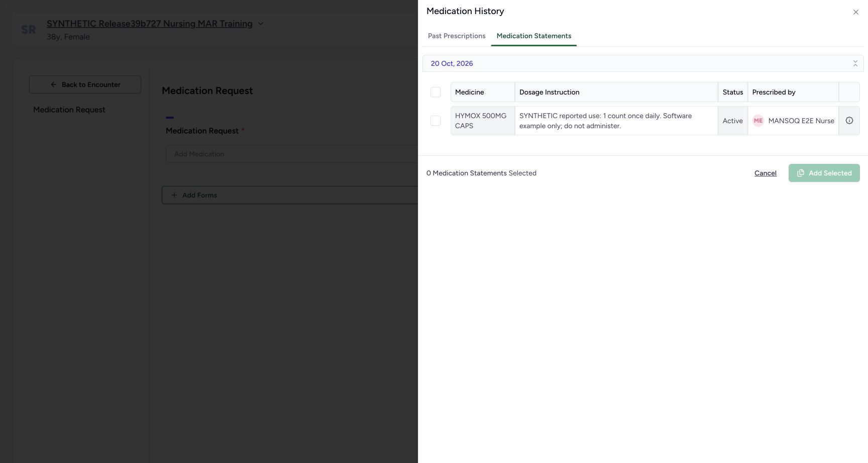
Task: Click the Dosage Instruction column header
Action: pos(616,92)
